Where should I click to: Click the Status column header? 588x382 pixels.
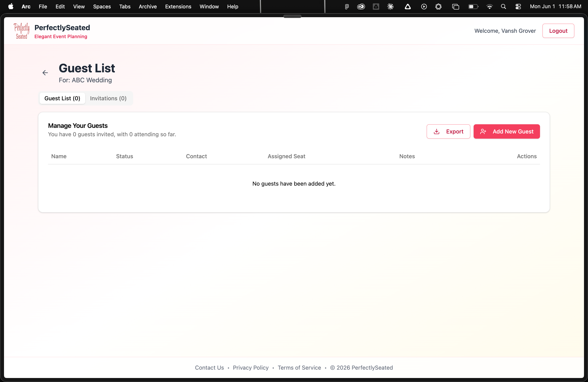click(x=125, y=156)
